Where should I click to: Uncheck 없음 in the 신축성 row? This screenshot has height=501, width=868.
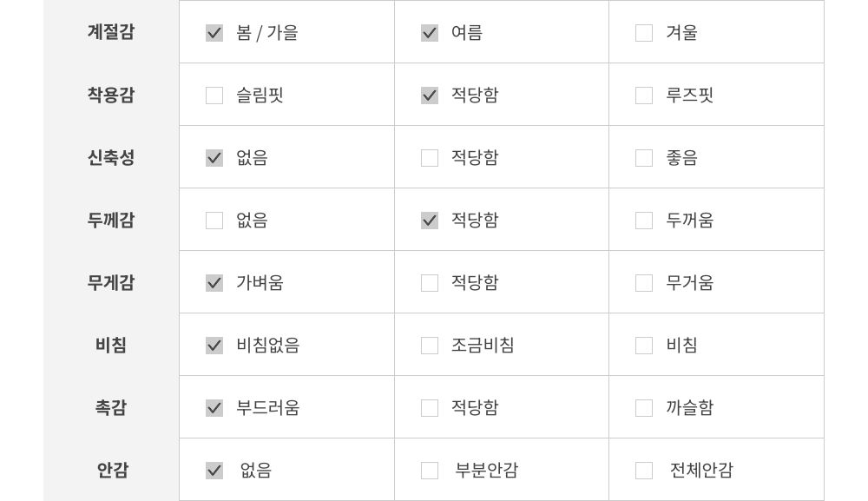coord(214,158)
